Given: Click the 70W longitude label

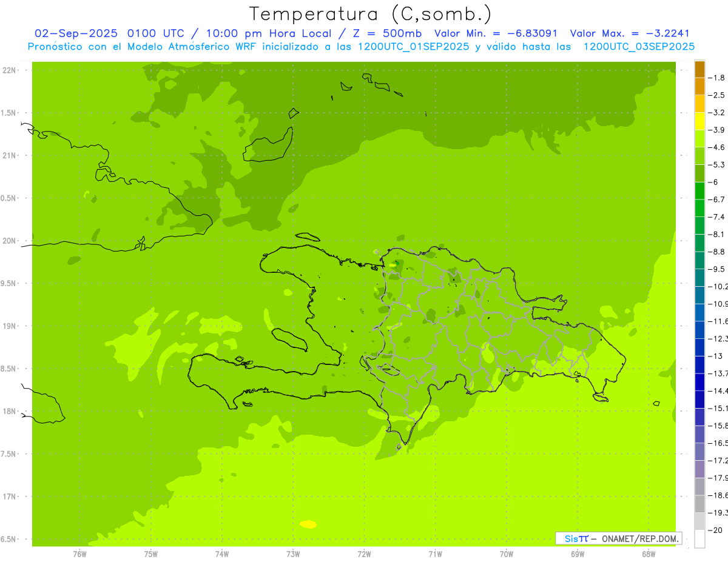Looking at the screenshot, I should (507, 554).
